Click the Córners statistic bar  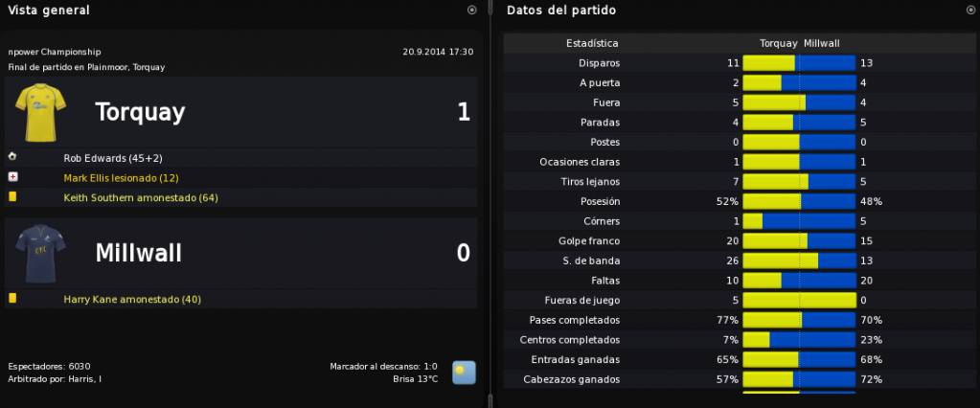pyautogui.click(x=799, y=221)
